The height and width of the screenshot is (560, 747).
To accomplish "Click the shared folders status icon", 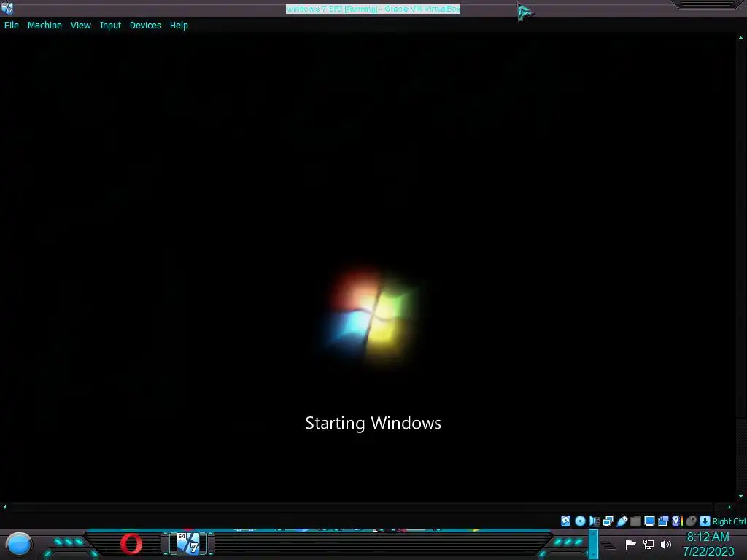I will click(x=635, y=521).
